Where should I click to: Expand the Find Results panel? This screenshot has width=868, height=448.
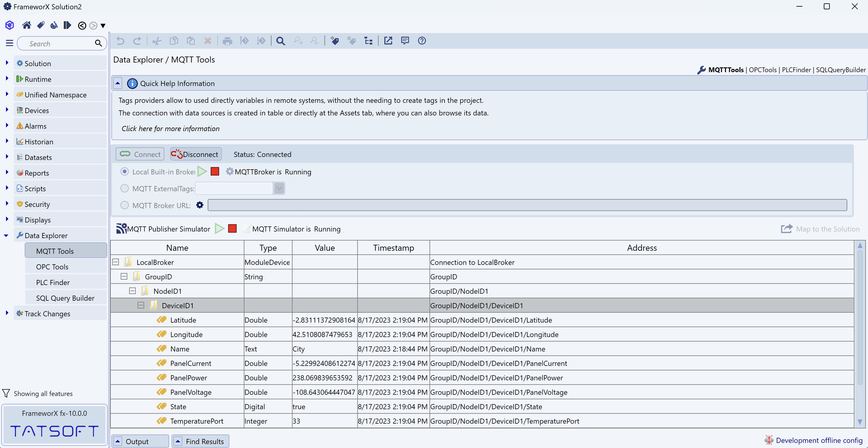(178, 441)
